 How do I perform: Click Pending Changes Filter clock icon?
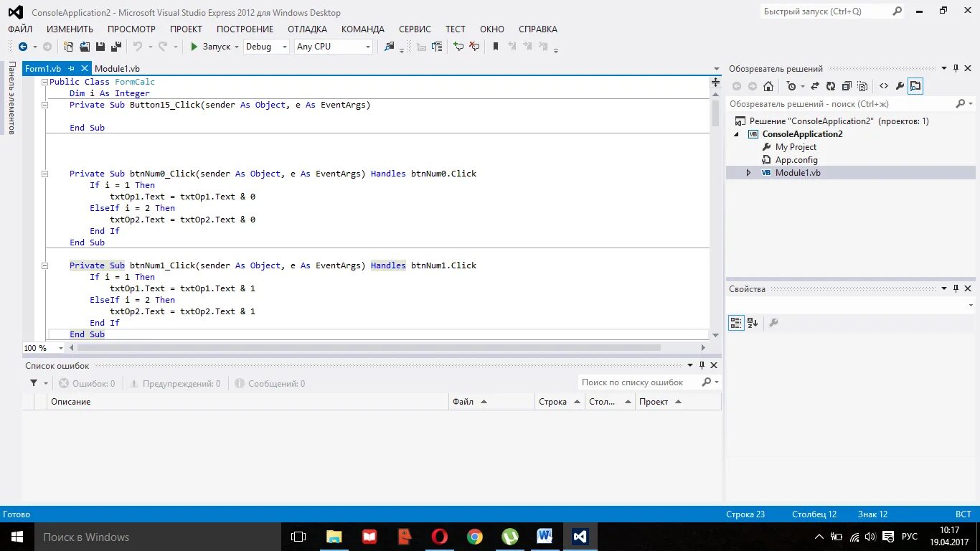pos(791,86)
